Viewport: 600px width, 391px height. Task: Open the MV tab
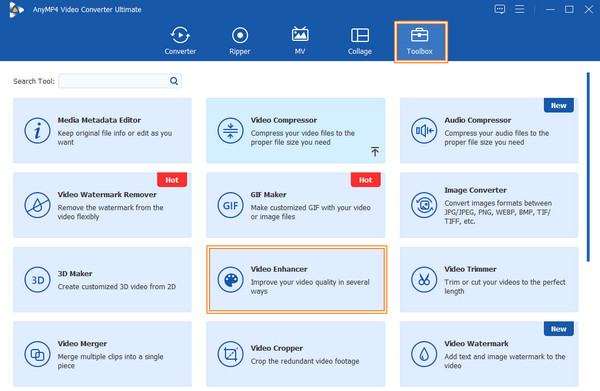(x=300, y=41)
